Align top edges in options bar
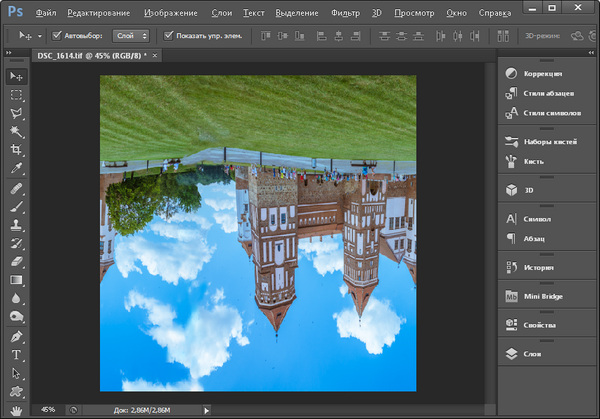Screen dimensions: 600x419 266,36
